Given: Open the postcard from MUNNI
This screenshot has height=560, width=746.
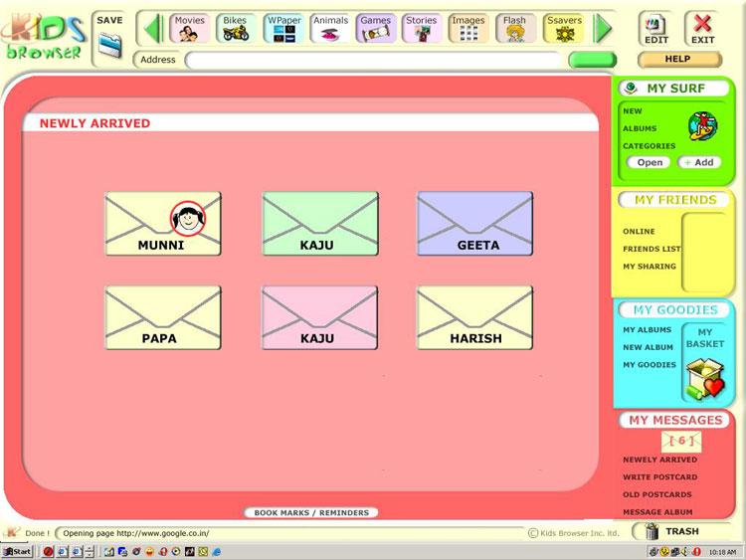Looking at the screenshot, I should (163, 224).
